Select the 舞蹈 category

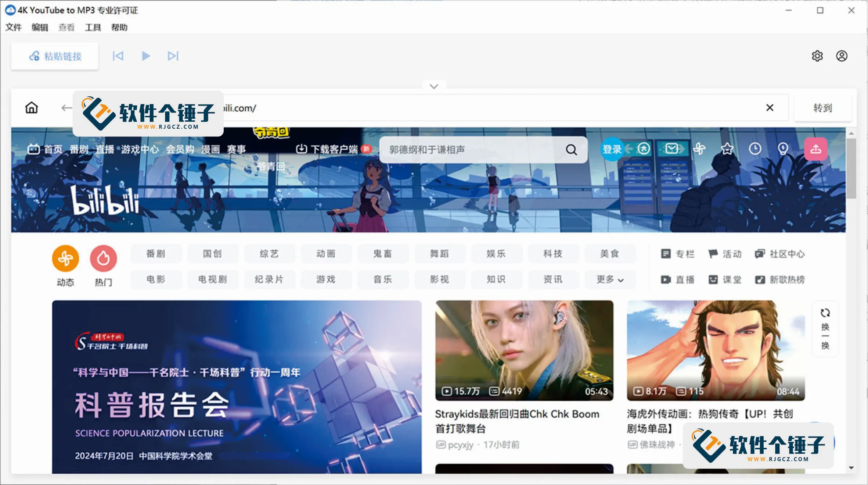click(x=439, y=254)
